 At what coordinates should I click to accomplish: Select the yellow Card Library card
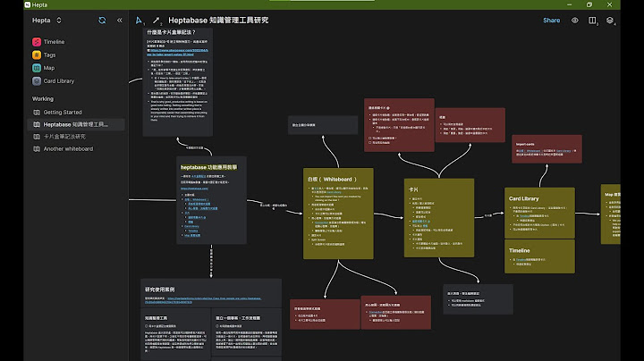[539, 213]
